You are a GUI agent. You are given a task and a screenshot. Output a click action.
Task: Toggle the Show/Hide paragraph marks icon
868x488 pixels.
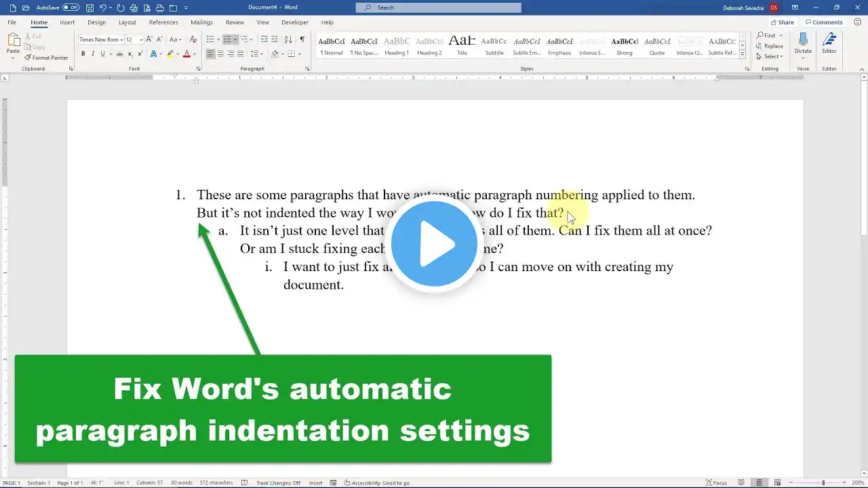tap(302, 40)
